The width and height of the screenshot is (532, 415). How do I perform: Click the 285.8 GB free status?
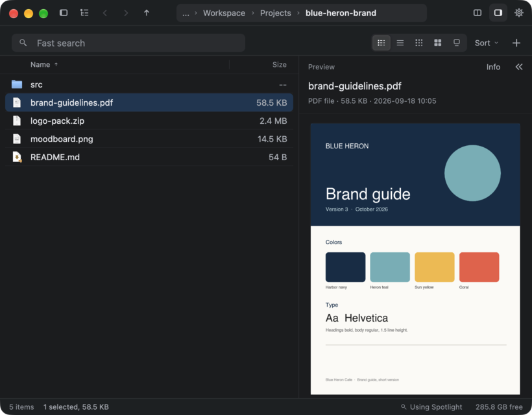[499, 407]
